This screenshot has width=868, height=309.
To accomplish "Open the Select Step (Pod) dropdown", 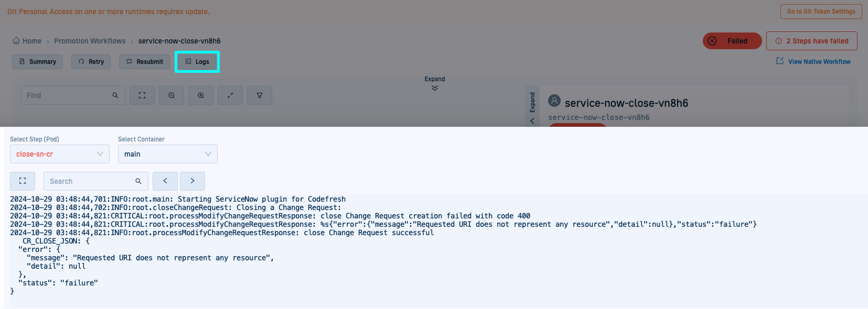I will [60, 154].
